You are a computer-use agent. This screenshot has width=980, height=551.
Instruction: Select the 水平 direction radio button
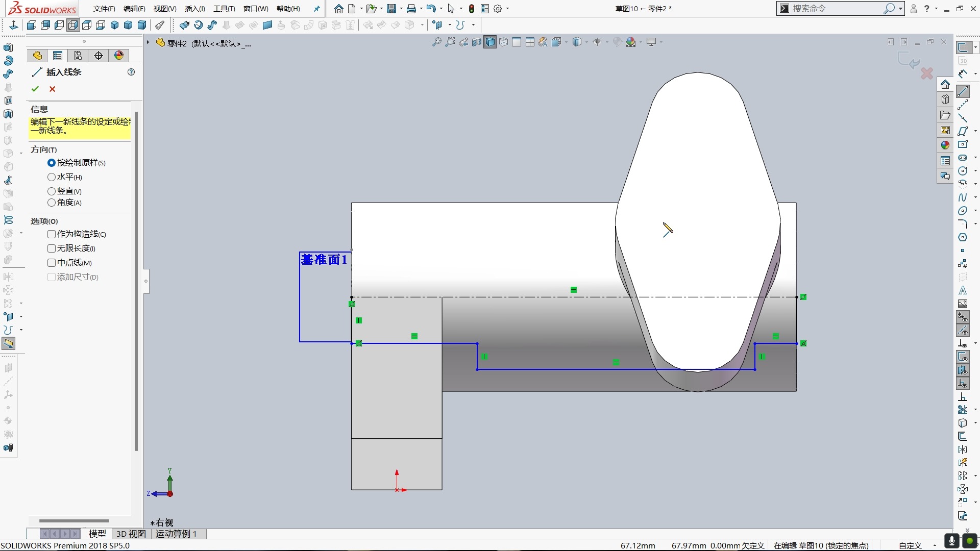tap(51, 177)
